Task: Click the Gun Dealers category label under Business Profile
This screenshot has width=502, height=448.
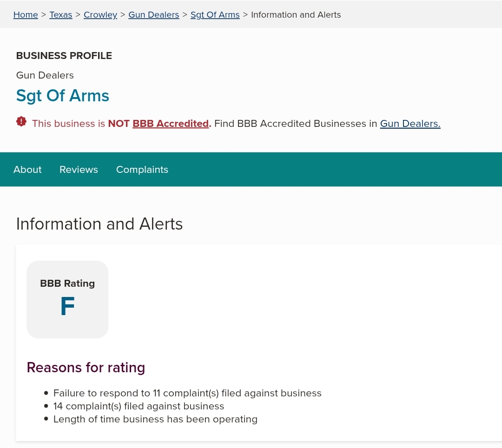Action: pyautogui.click(x=45, y=75)
